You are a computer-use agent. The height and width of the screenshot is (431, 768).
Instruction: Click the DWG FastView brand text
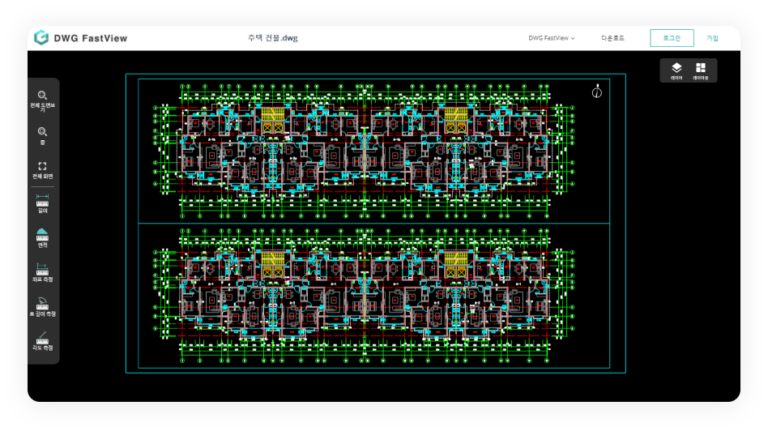click(x=91, y=38)
